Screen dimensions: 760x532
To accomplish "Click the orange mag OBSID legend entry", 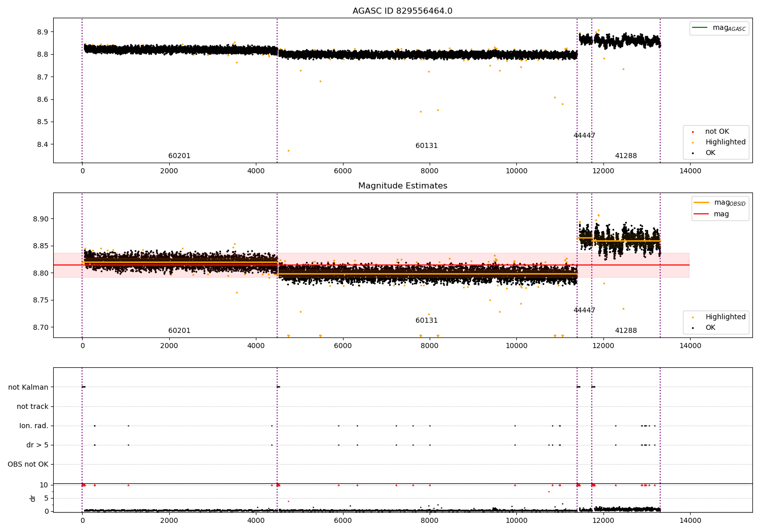I will point(719,203).
